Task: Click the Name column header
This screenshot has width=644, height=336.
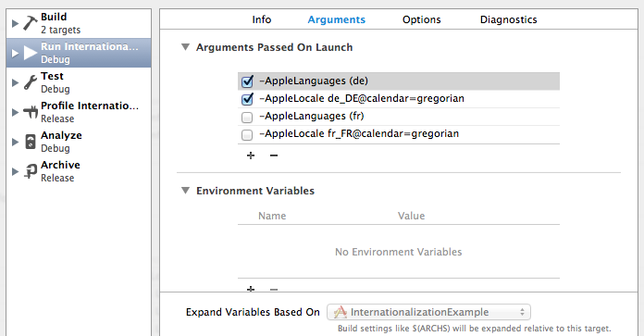Action: click(x=272, y=216)
